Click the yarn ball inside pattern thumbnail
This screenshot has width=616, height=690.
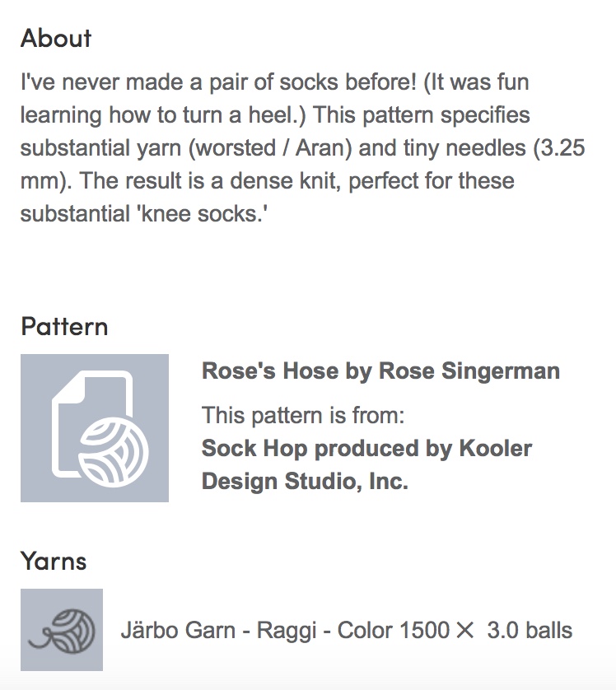click(x=114, y=451)
